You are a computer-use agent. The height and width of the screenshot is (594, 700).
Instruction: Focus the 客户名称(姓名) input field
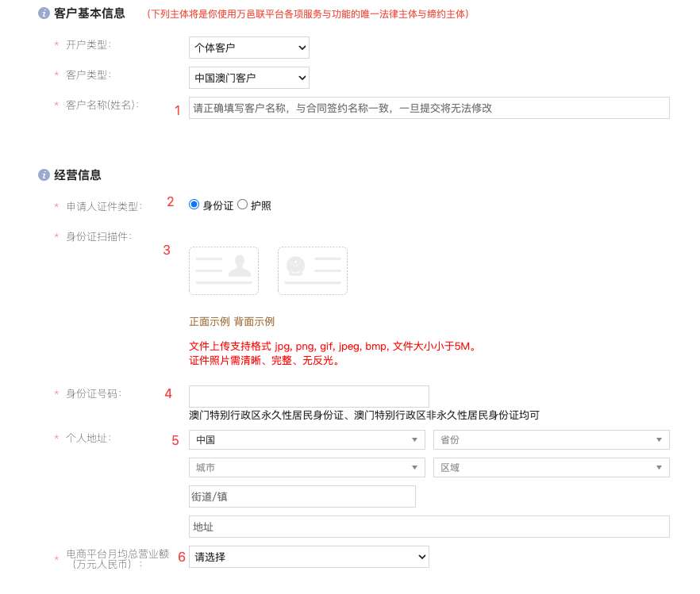[x=429, y=108]
